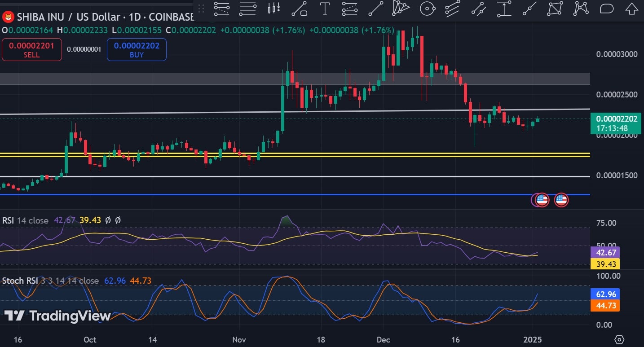The width and height of the screenshot is (644, 347).
Task: Click the Shiba Inu coin logo
Action: [x=8, y=17]
